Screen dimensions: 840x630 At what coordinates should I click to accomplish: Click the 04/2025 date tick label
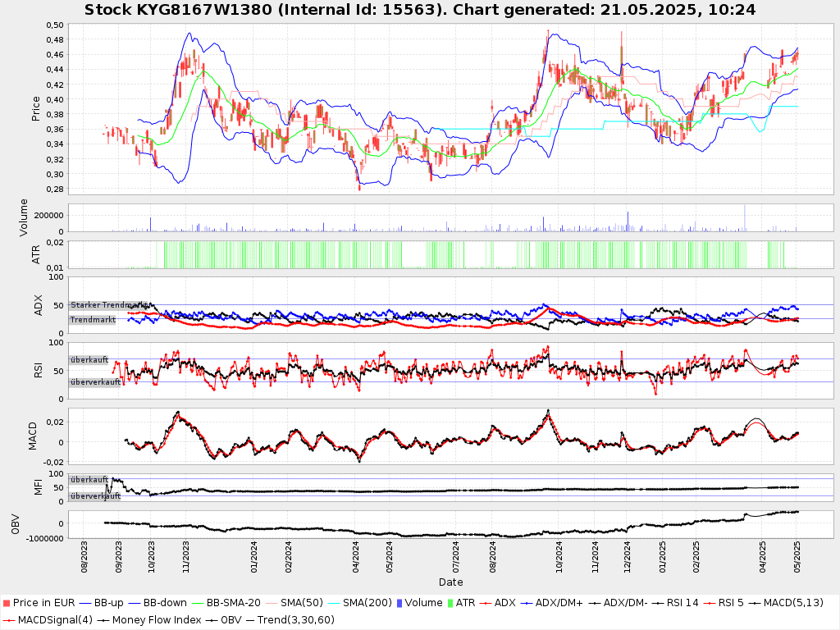click(x=763, y=557)
